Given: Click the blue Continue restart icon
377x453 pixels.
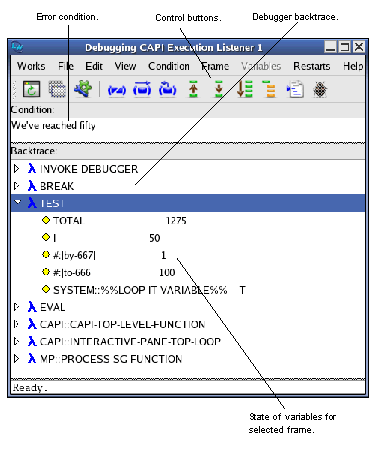Looking at the screenshot, I should coord(142,89).
